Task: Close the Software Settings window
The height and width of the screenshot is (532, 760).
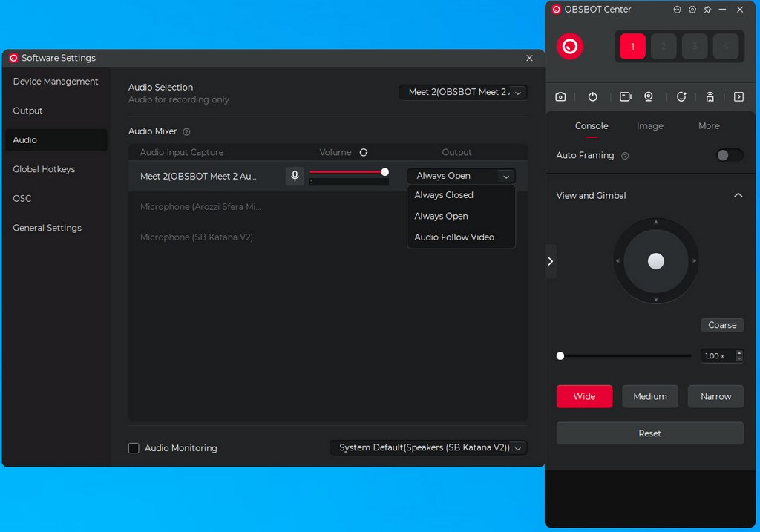Action: click(529, 58)
